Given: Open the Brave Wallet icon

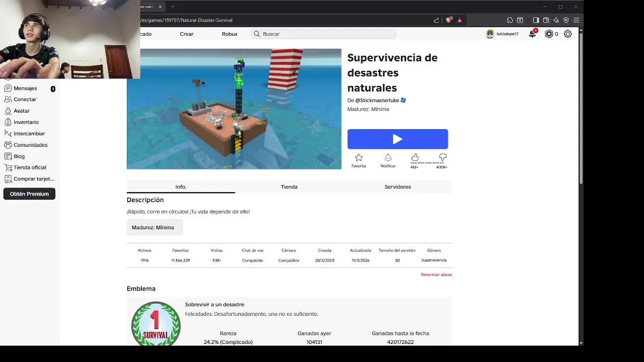Looking at the screenshot, I should [546, 20].
